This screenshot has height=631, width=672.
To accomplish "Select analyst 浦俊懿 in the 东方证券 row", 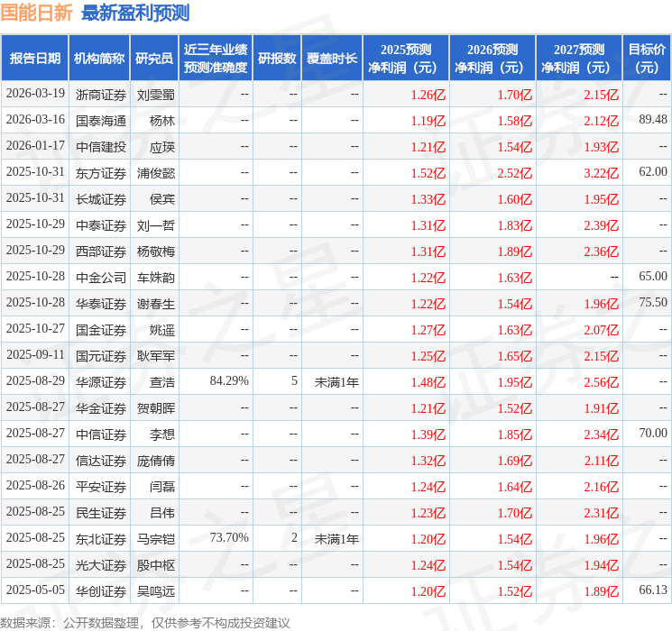I will pos(156,173).
